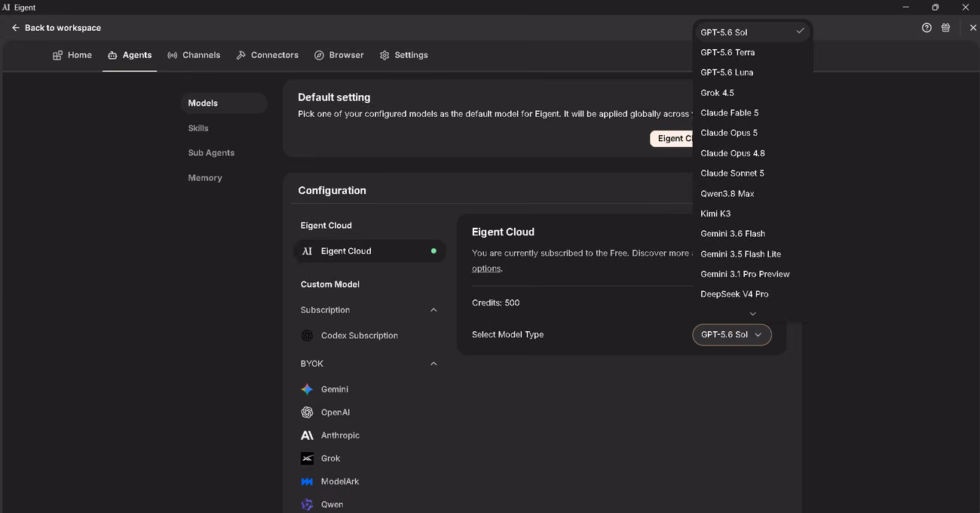Pick Grok 4.5 from the model list

752,93
